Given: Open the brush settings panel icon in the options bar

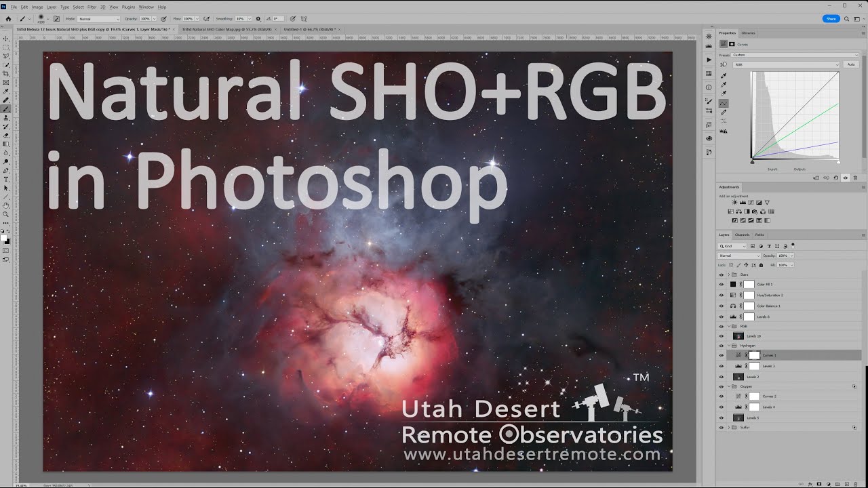Looking at the screenshot, I should pyautogui.click(x=56, y=18).
